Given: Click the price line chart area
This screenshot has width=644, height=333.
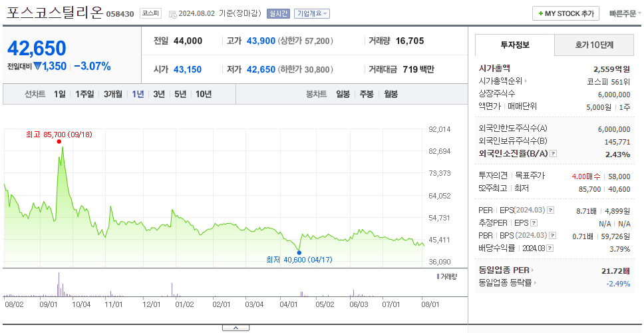Looking at the screenshot, I should tap(214, 197).
